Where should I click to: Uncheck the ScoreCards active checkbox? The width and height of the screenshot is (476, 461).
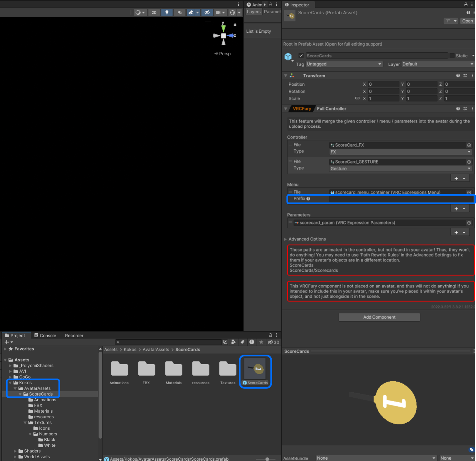(301, 56)
